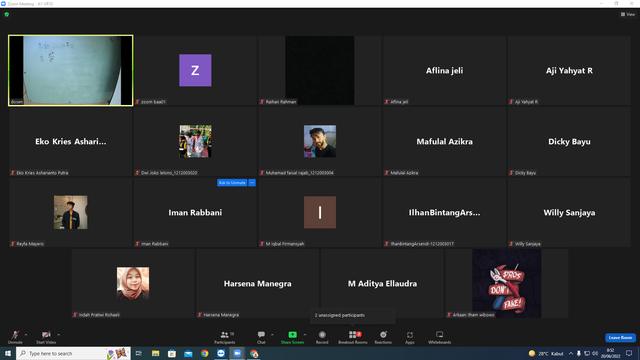Expand video options arrow next to Start Video
Viewport: 640px width, 360px height.
(58, 335)
